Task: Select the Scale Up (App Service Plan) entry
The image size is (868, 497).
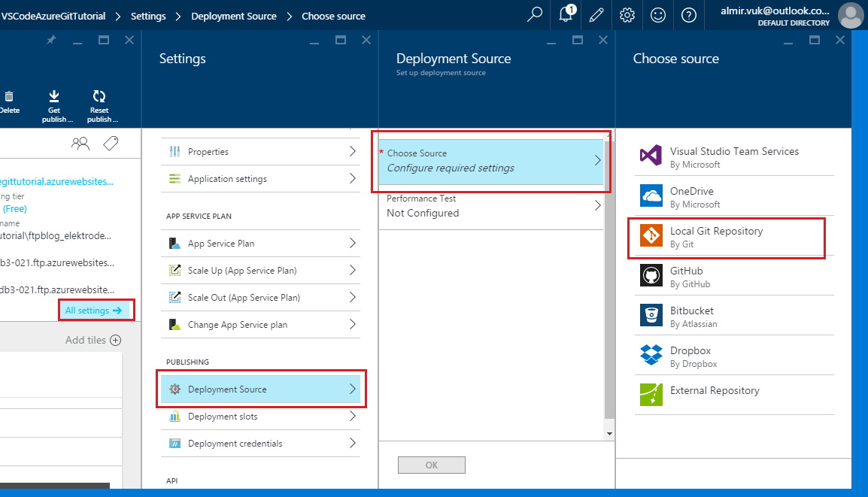Action: pos(261,271)
